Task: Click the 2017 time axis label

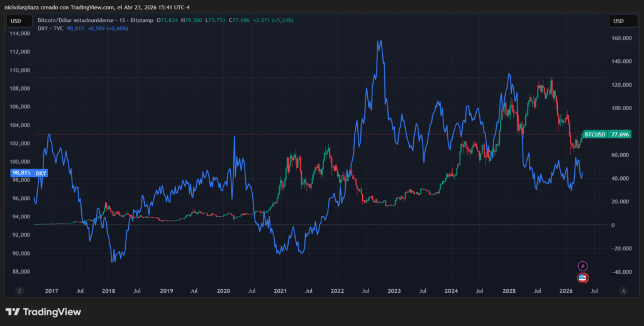Action: click(x=52, y=291)
